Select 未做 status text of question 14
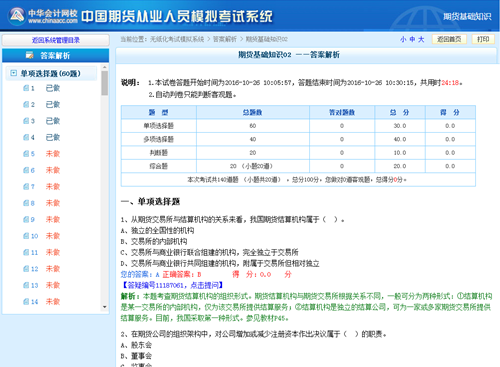 [53, 301]
